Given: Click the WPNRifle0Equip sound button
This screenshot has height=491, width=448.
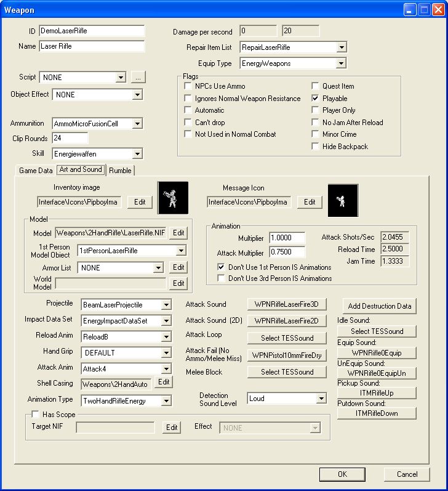Looking at the screenshot, I should (377, 353).
